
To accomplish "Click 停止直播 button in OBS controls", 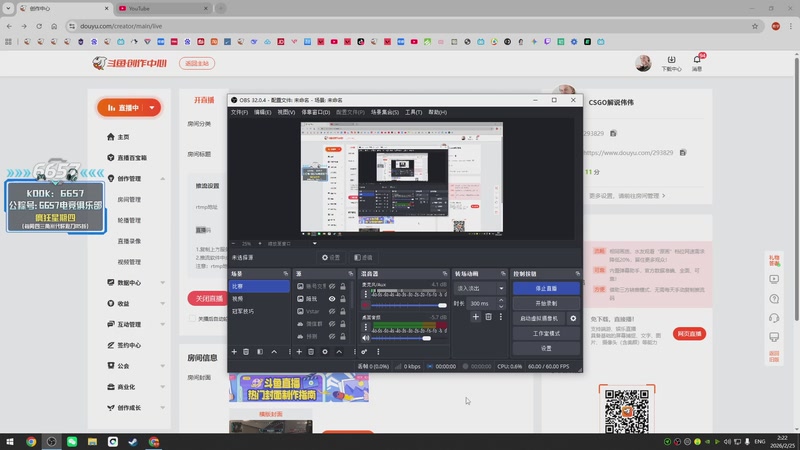I will tap(546, 288).
